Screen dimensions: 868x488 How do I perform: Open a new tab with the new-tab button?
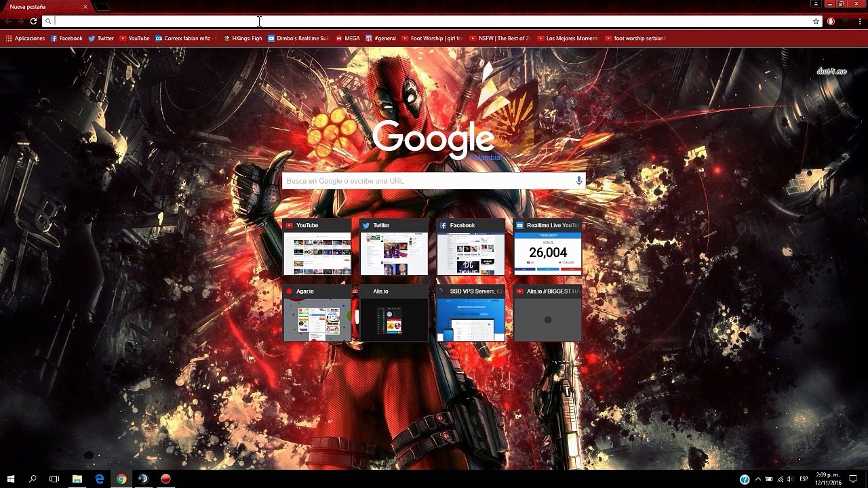tap(102, 7)
